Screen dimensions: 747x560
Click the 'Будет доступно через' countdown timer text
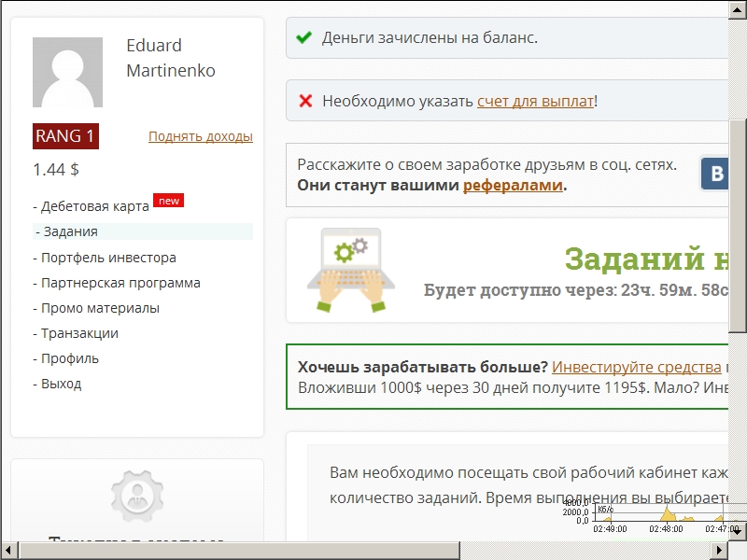coord(576,290)
